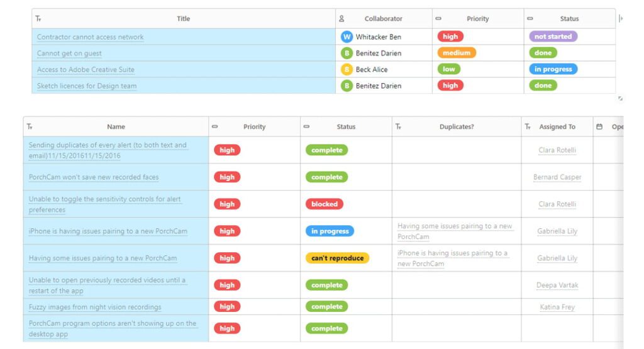Click the text-type icon beside Title header
This screenshot has width=644, height=349.
click(x=38, y=18)
